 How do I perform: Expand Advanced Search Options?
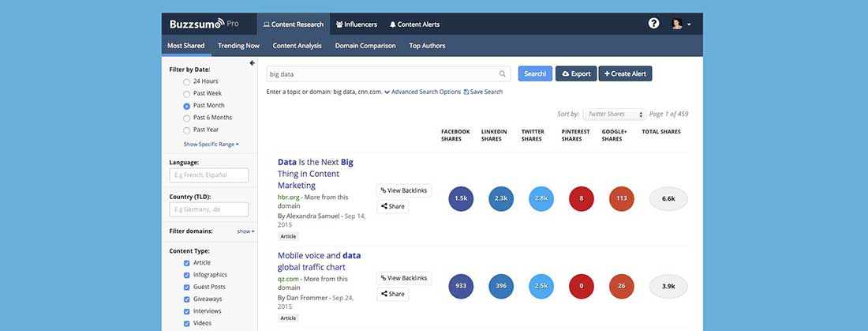tap(423, 92)
